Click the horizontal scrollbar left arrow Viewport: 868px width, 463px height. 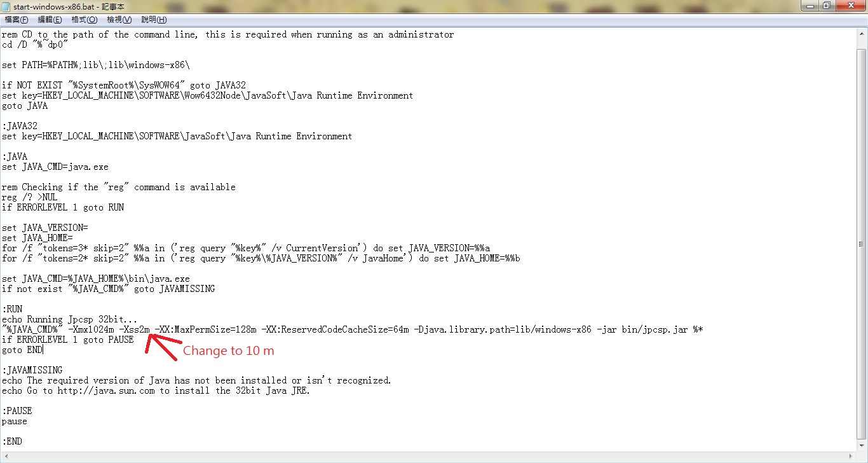click(5, 457)
